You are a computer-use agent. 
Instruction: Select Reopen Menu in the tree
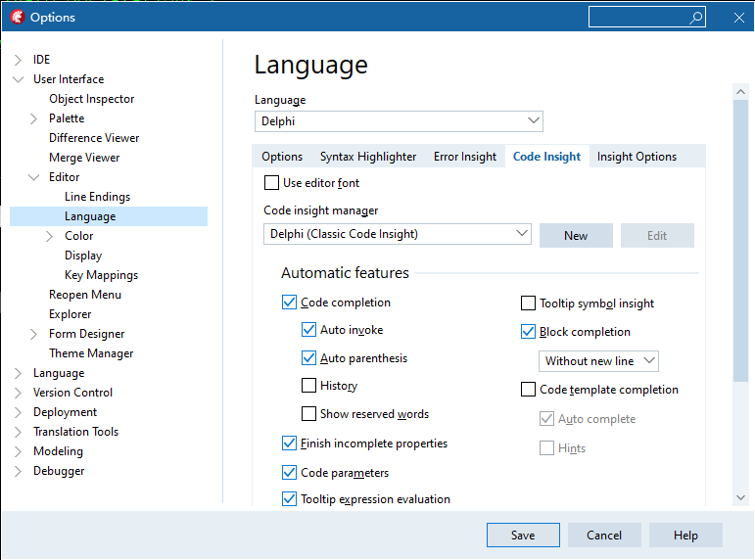(85, 295)
